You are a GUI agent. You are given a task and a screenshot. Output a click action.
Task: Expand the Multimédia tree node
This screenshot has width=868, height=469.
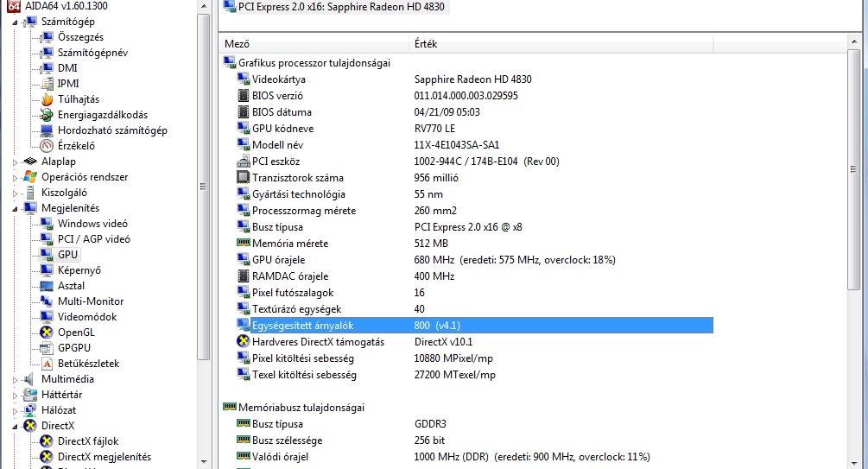(15, 380)
